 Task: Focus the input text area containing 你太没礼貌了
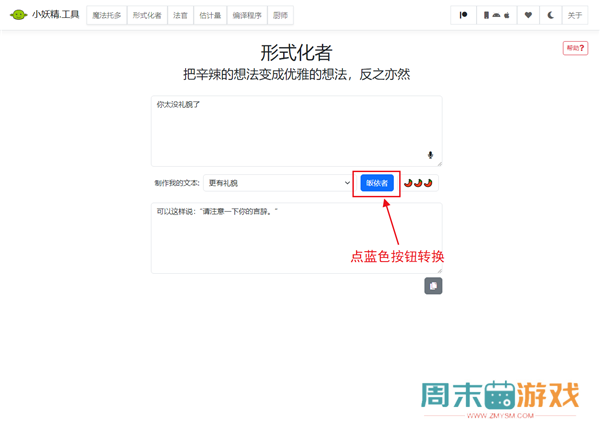point(297,131)
